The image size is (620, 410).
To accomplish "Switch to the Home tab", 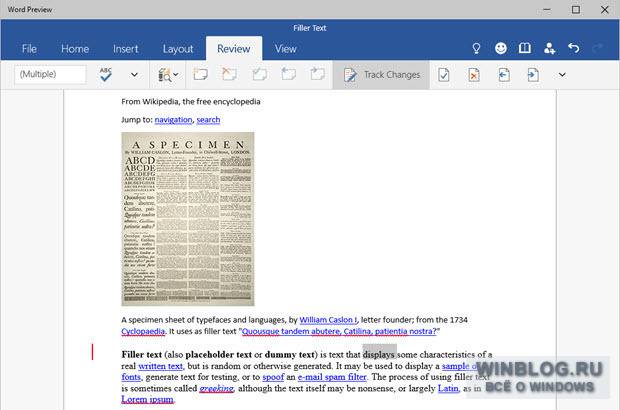I will (x=75, y=49).
